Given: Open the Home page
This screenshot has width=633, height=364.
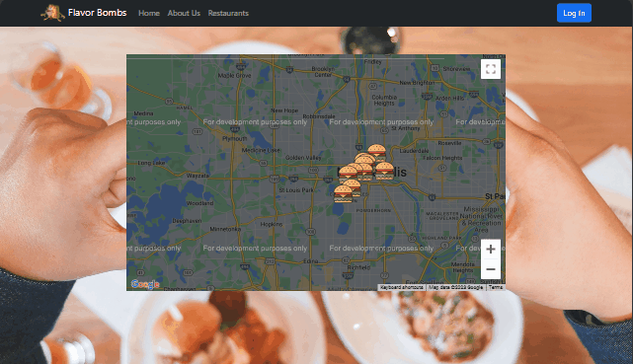Looking at the screenshot, I should coord(149,13).
